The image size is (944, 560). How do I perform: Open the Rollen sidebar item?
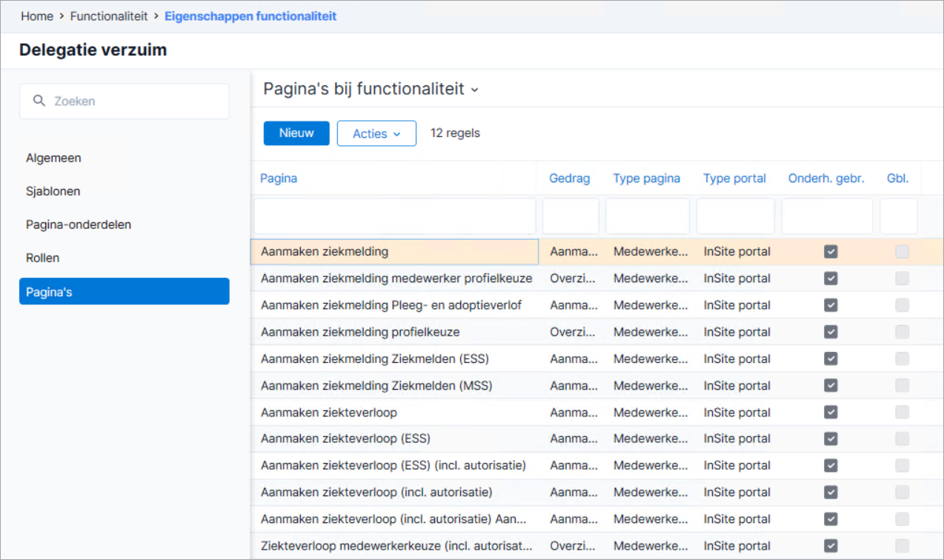[42, 258]
